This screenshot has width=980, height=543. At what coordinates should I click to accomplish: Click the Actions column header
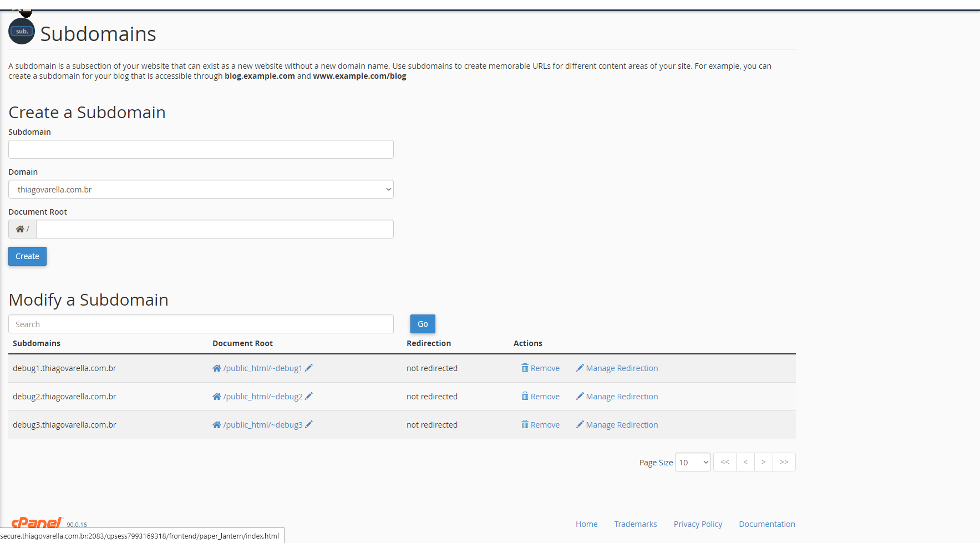pyautogui.click(x=528, y=343)
